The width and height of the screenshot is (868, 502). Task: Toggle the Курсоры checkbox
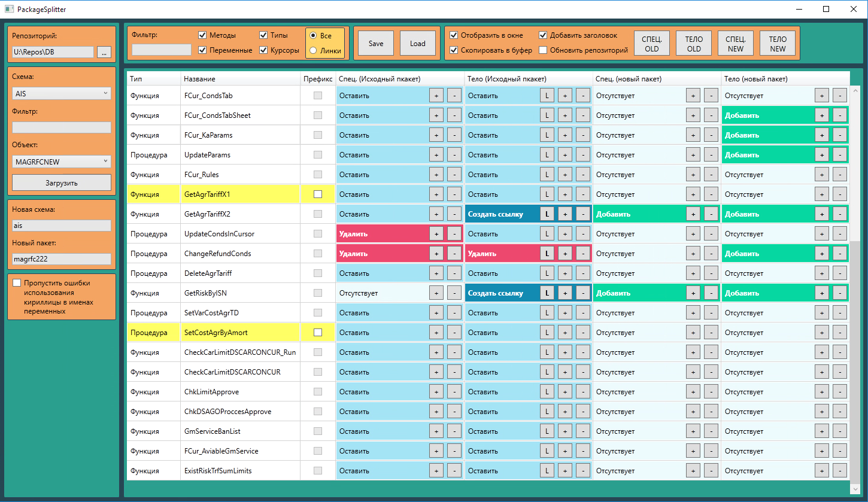click(x=263, y=50)
